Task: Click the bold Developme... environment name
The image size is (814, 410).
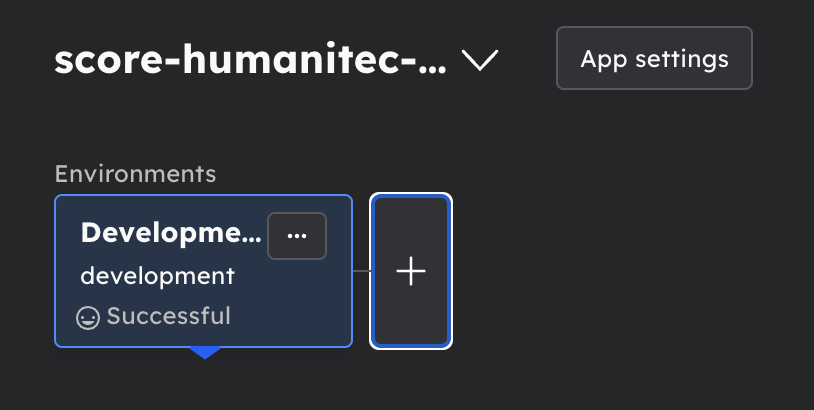Action: click(170, 233)
